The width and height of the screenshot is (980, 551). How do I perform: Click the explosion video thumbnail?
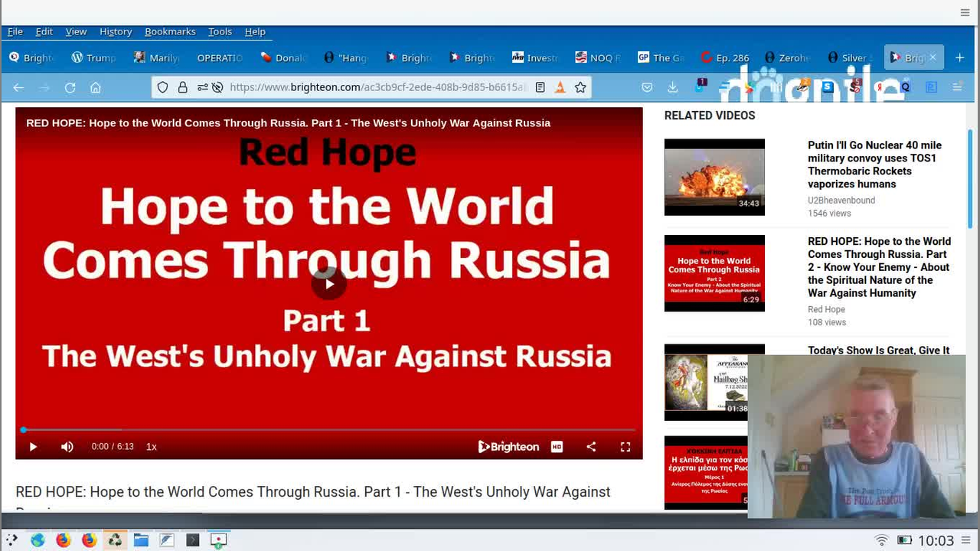pos(714,177)
